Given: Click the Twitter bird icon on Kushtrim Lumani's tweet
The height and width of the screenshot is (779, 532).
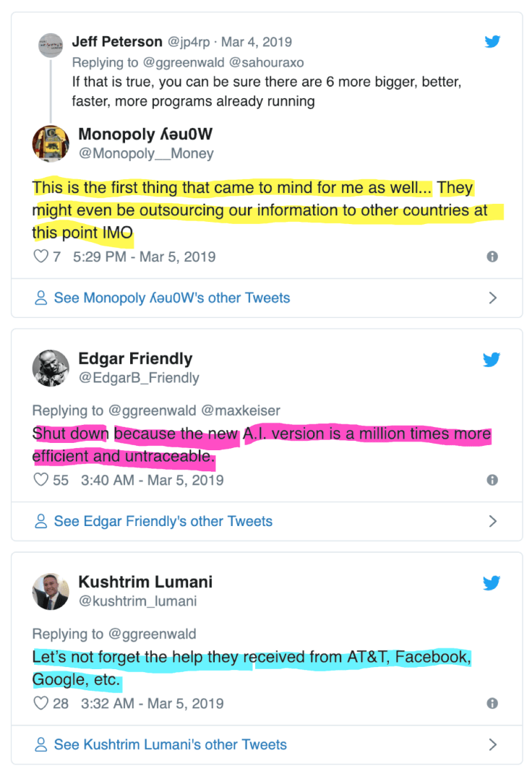Looking at the screenshot, I should [492, 582].
